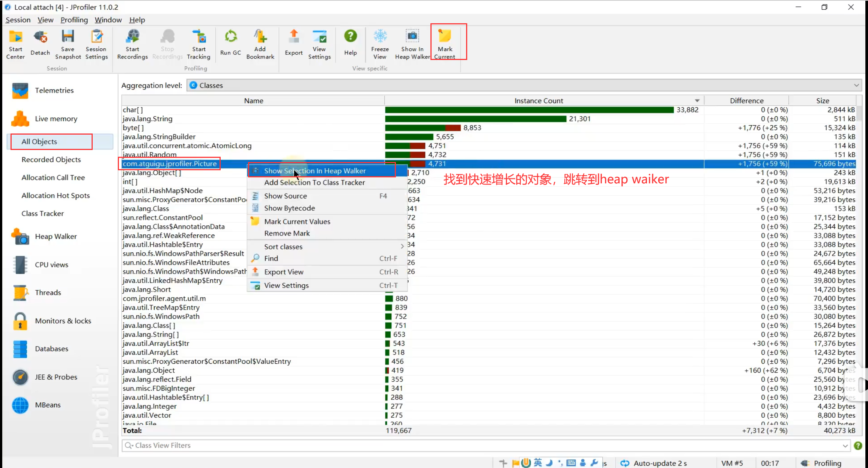
Task: Sort by the Size column header
Action: point(822,101)
